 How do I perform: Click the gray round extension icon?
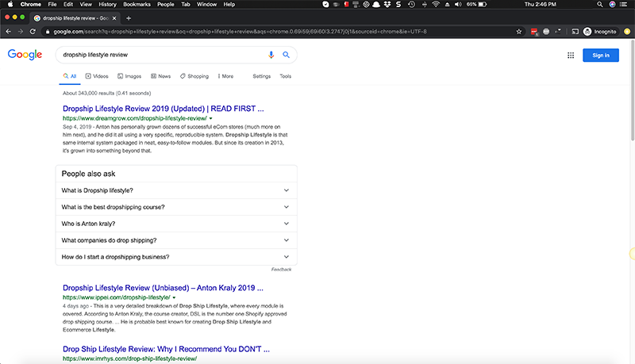click(x=546, y=32)
